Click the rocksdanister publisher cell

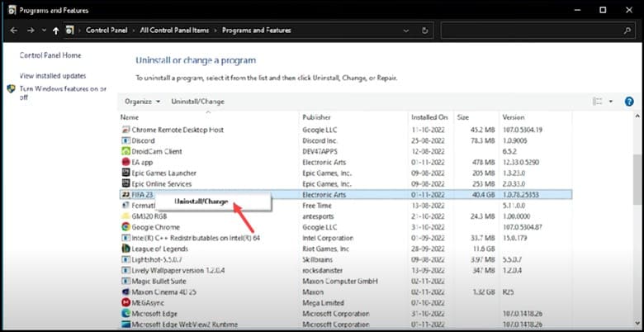coord(322,270)
